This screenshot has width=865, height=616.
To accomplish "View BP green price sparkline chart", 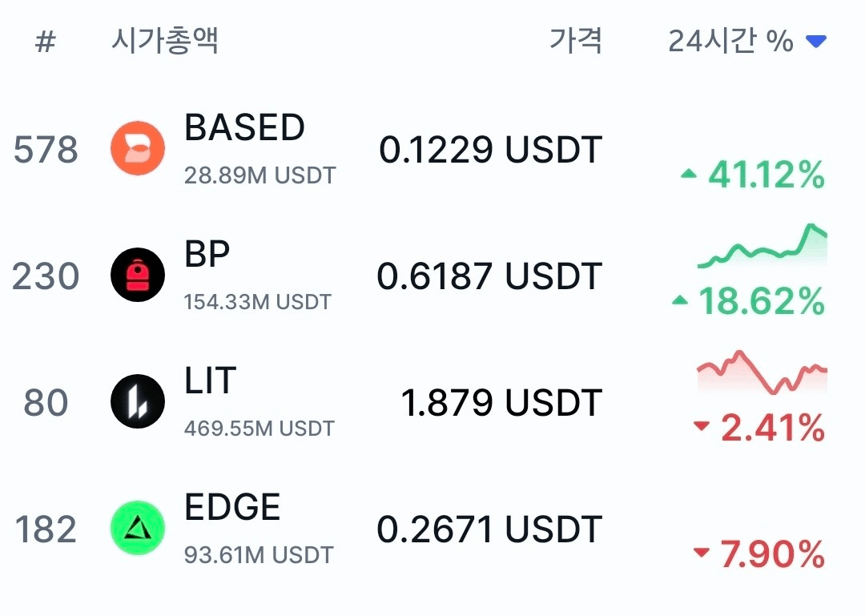I will [762, 246].
